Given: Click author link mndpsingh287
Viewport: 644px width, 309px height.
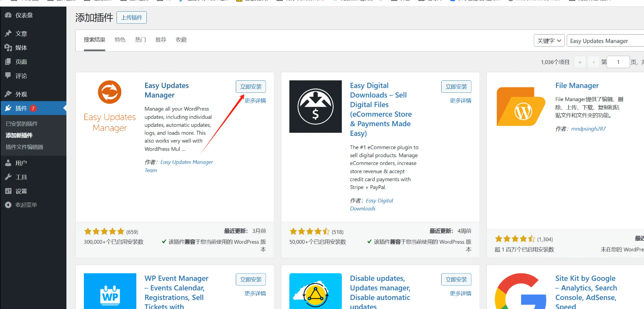Looking at the screenshot, I should tap(588, 129).
